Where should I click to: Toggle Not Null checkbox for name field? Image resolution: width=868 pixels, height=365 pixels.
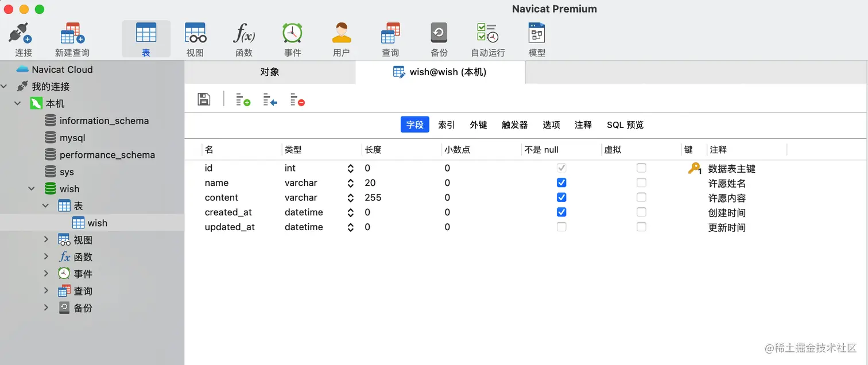[561, 182]
